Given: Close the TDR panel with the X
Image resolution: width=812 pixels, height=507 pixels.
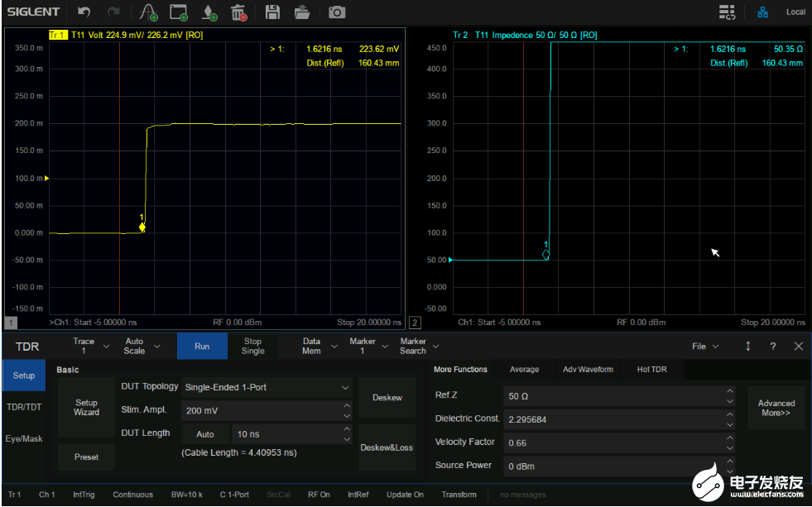Looking at the screenshot, I should (x=799, y=346).
